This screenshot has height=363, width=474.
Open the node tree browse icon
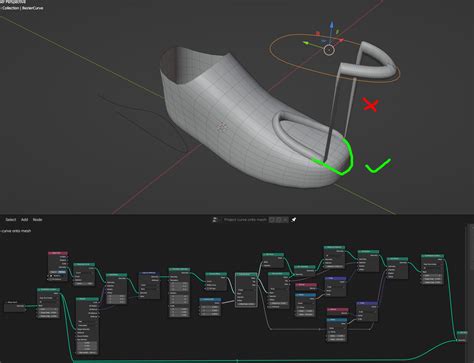(215, 220)
